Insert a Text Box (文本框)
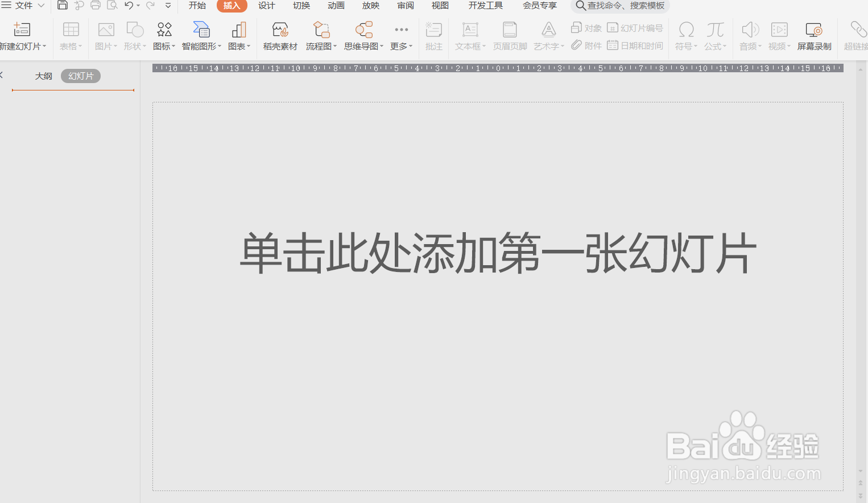 (x=470, y=36)
